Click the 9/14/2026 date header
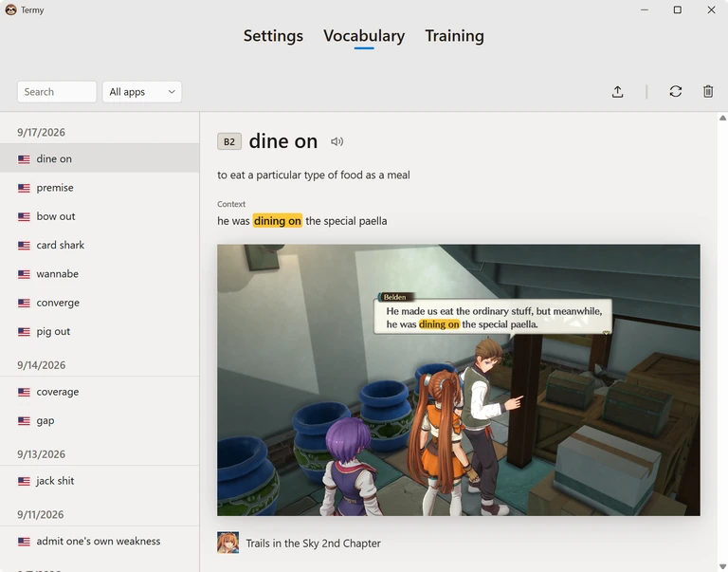This screenshot has width=728, height=572. (41, 365)
